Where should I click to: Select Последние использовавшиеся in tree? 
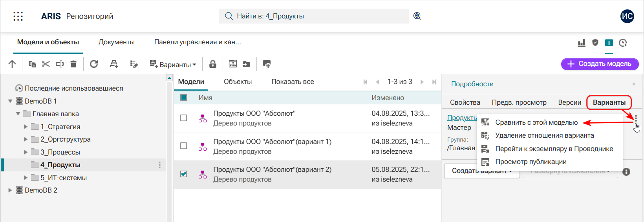[74, 88]
